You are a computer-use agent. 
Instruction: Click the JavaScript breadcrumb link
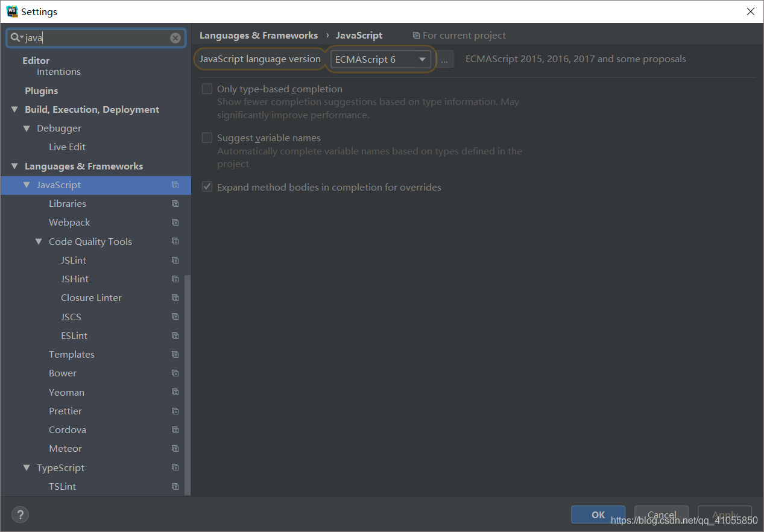(x=359, y=35)
